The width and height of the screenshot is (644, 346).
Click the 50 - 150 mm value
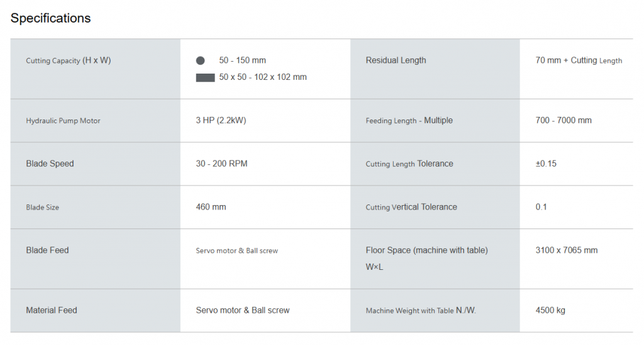[242, 60]
